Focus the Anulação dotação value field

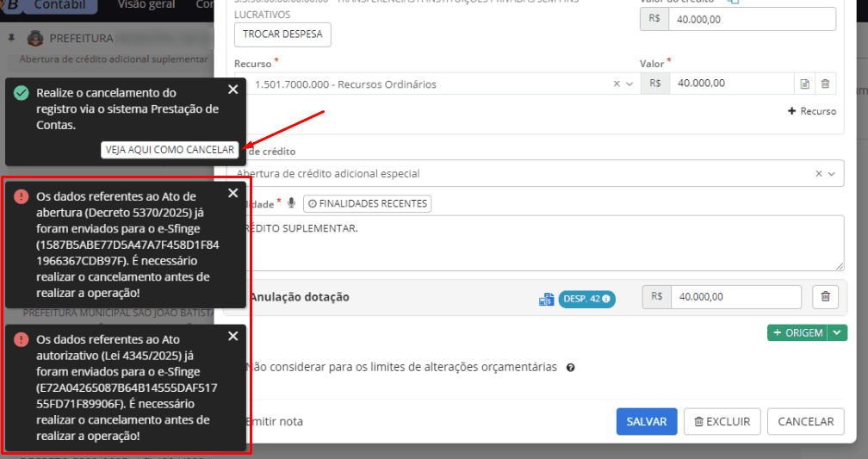(735, 297)
